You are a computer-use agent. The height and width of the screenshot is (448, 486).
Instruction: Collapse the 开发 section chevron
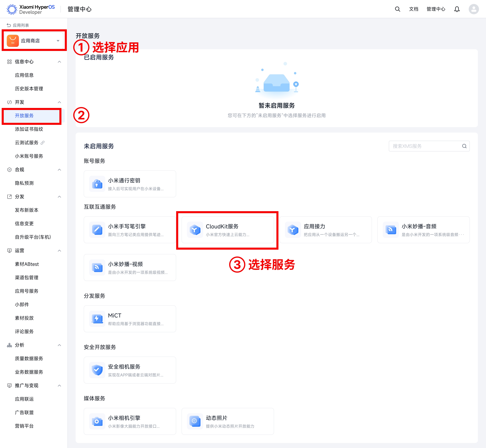[59, 102]
